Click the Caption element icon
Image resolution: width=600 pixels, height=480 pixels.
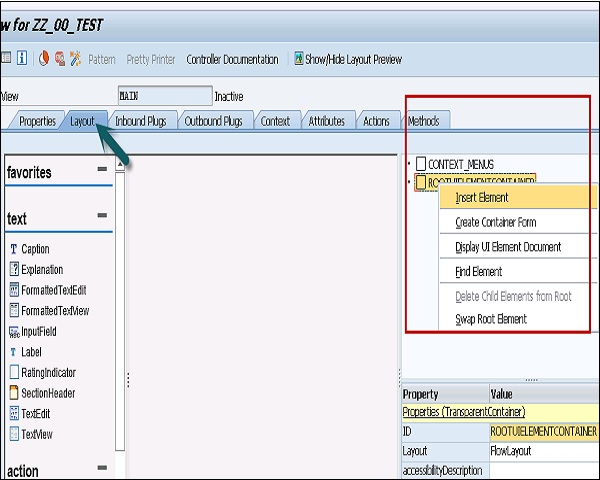tap(14, 249)
